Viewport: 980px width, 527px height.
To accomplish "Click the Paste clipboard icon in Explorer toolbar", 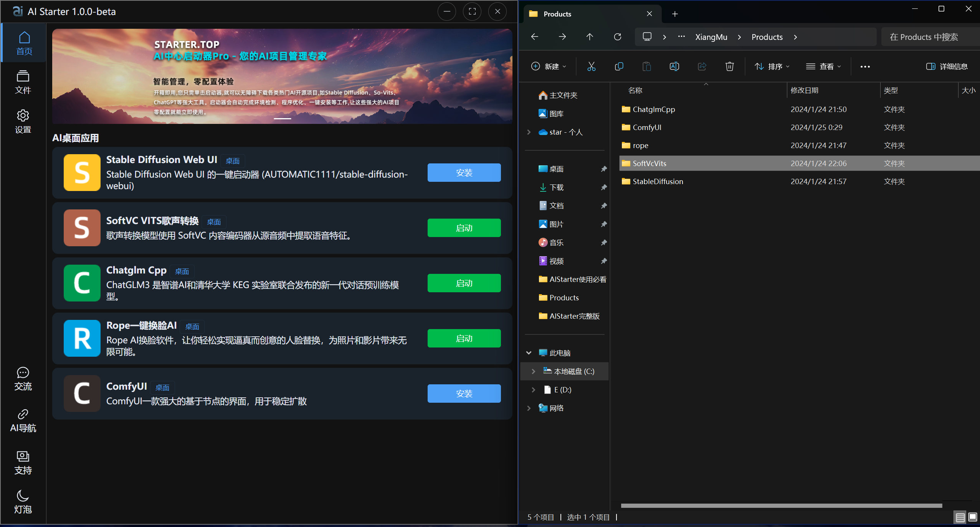I will [647, 67].
